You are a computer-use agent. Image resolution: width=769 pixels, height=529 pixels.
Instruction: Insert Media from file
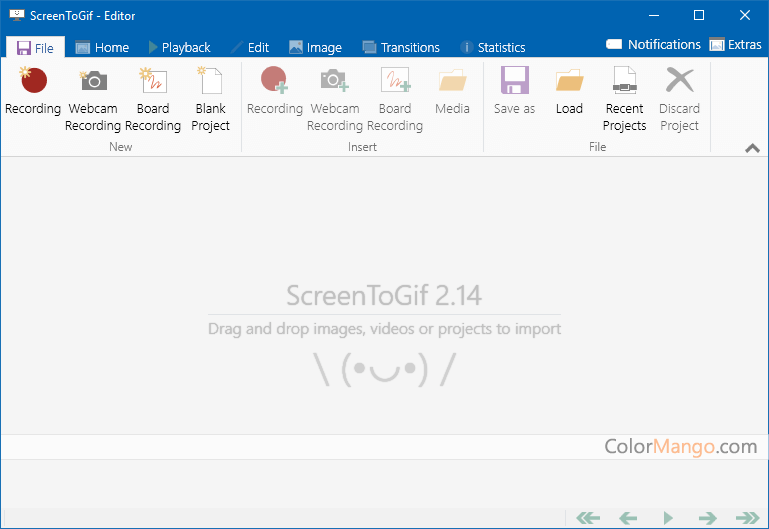point(452,93)
